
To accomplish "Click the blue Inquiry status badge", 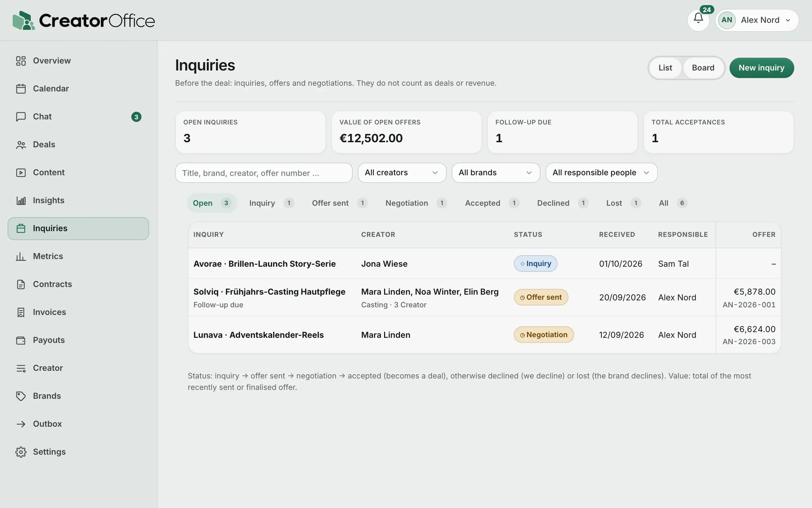I will [x=535, y=264].
